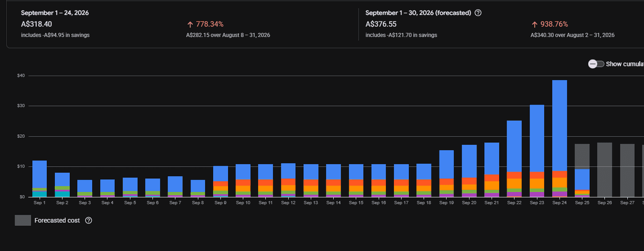
Task: Click 'includes -A$121.70 in savings' text
Action: (x=401, y=35)
